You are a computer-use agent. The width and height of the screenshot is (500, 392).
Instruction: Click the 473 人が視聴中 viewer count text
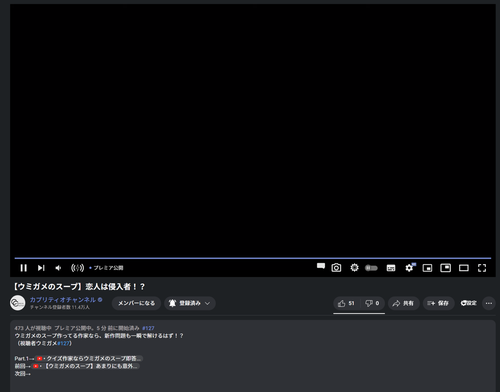(x=33, y=328)
